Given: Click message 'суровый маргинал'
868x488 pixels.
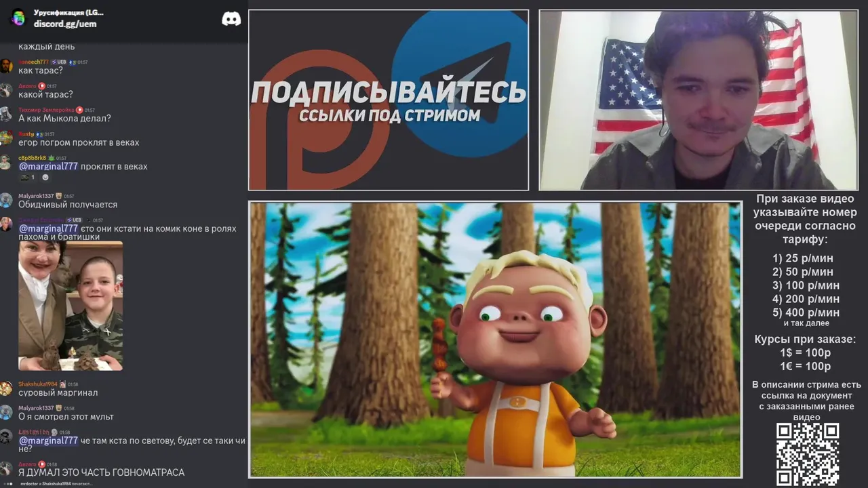Looking at the screenshot, I should (58, 393).
